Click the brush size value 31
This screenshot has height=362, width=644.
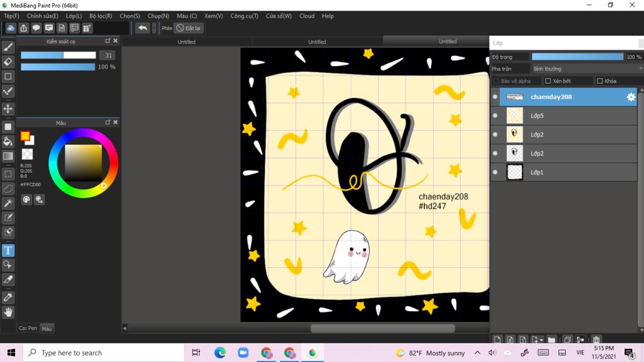coord(108,55)
